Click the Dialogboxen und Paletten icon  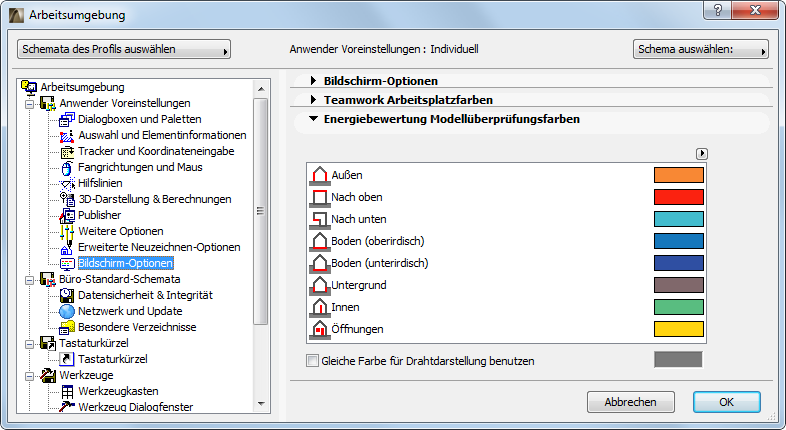pos(68,119)
